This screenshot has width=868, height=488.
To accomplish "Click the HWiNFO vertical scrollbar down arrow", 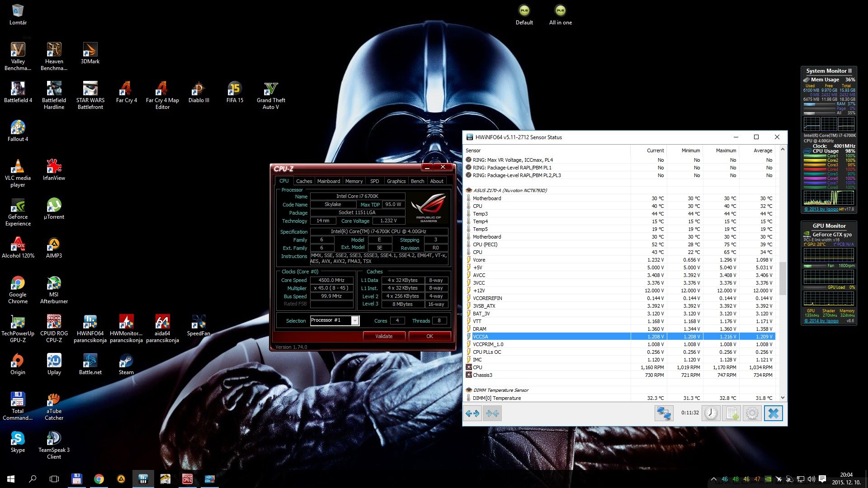I will tap(783, 398).
